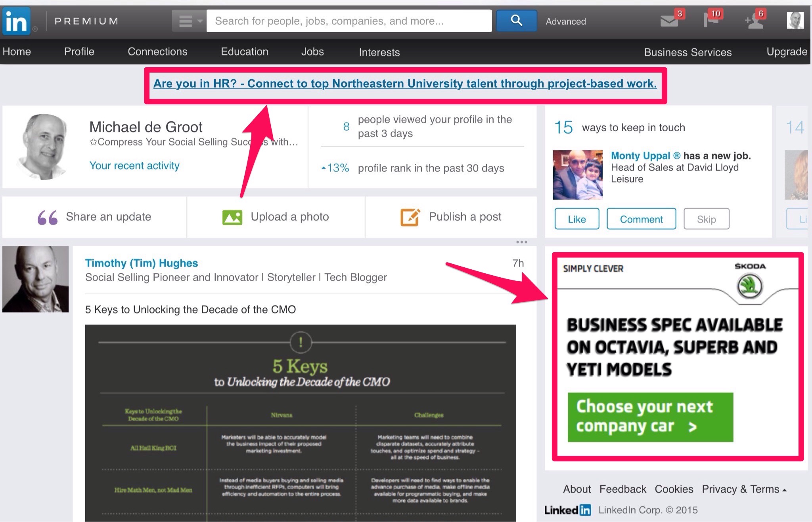This screenshot has height=522, width=812.
Task: Click '15 ways to keep in touch' heading
Action: click(x=620, y=127)
